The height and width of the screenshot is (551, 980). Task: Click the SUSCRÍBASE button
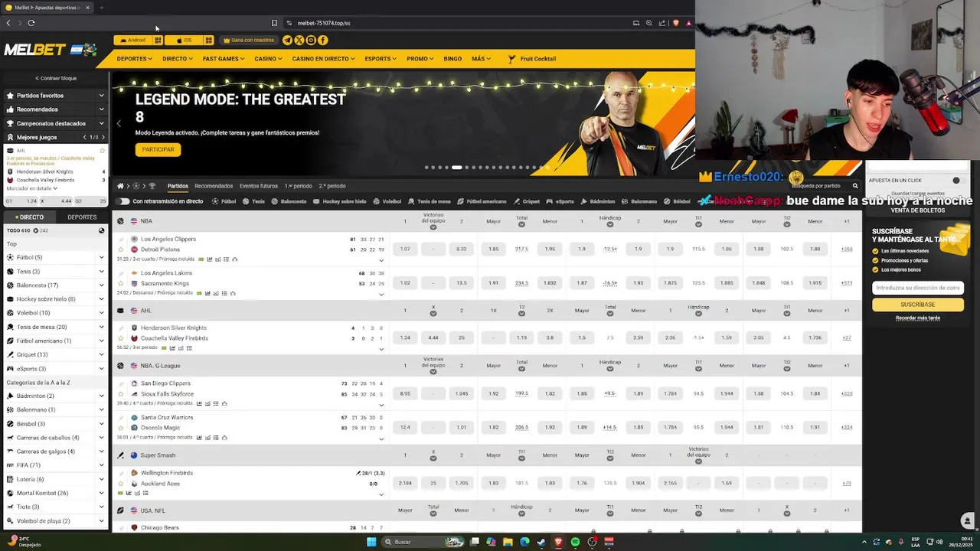pyautogui.click(x=917, y=305)
